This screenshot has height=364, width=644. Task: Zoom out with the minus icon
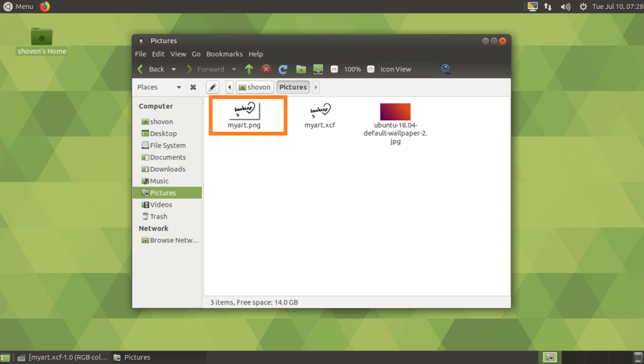334,69
